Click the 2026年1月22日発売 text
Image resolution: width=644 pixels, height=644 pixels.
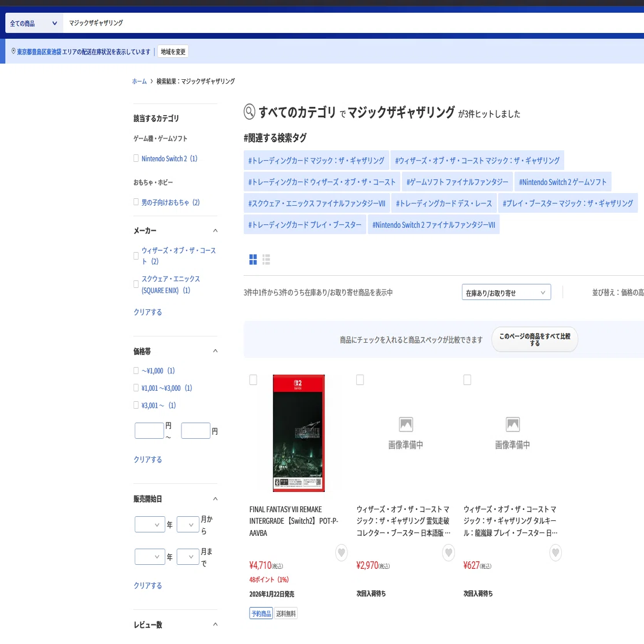click(272, 594)
